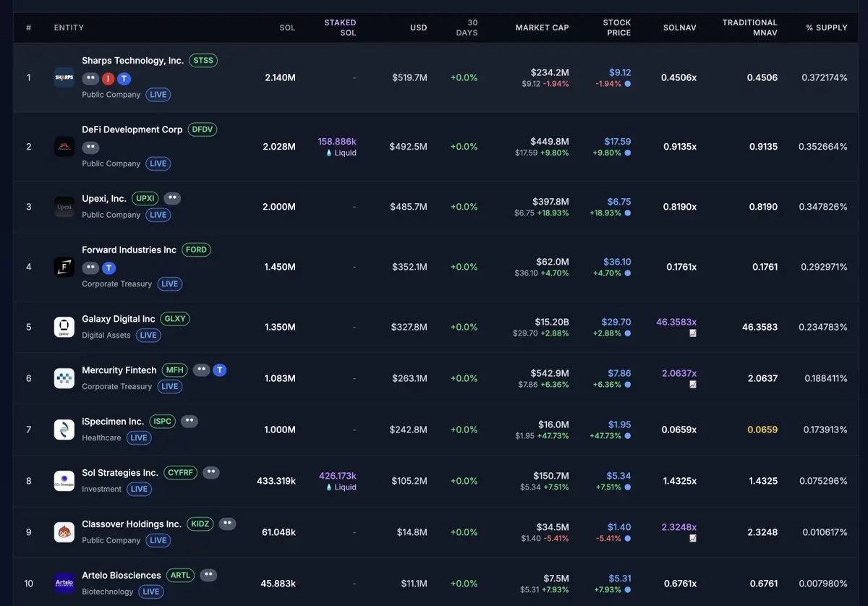This screenshot has width=868, height=606.
Task: Open the Sharps Technology, Inc. entity name
Action: tap(132, 61)
